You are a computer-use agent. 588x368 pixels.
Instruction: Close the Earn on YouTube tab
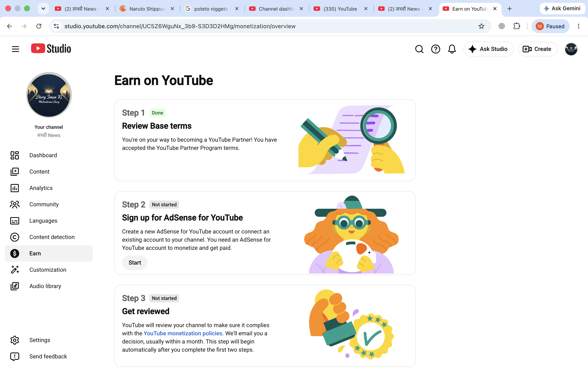(x=495, y=9)
